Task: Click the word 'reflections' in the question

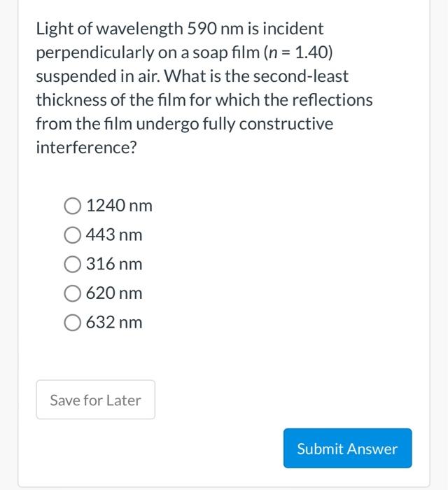Action: tap(332, 100)
